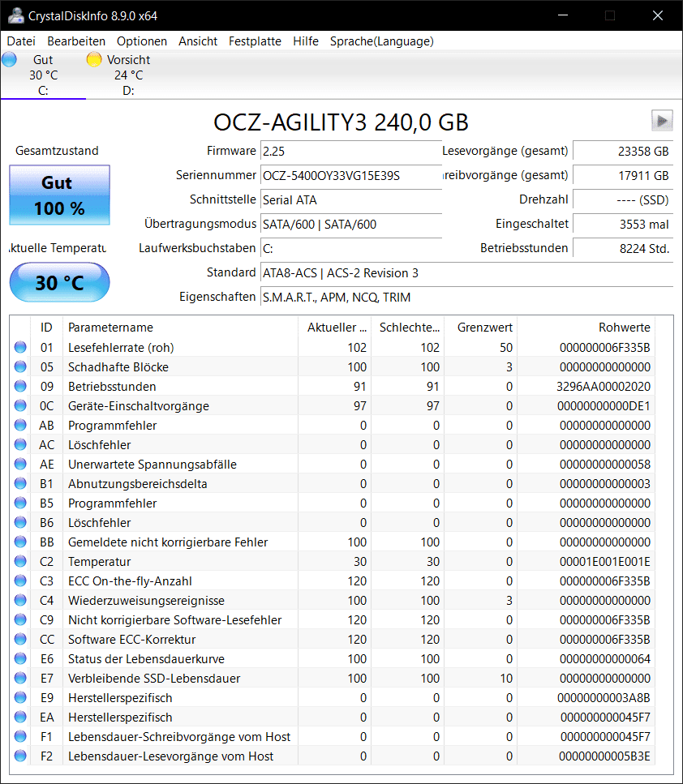Image resolution: width=683 pixels, height=784 pixels.
Task: Open the Optionen menu
Action: pos(142,41)
